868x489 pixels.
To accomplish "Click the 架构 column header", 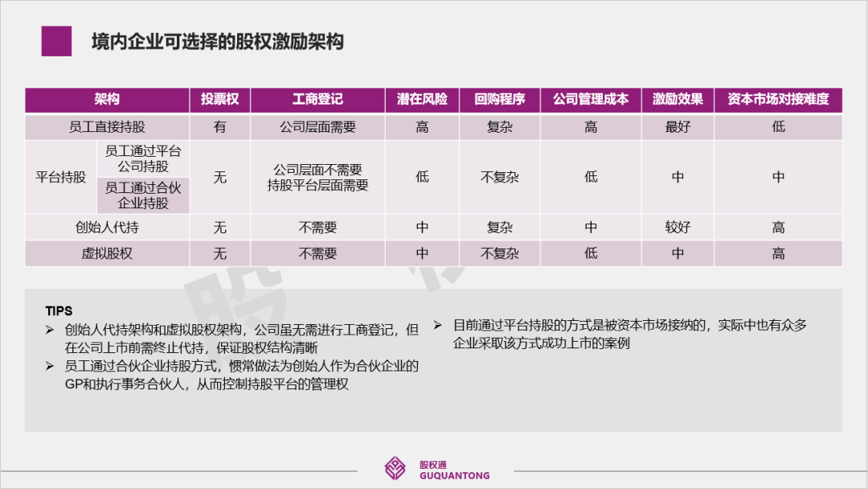I will [x=107, y=100].
